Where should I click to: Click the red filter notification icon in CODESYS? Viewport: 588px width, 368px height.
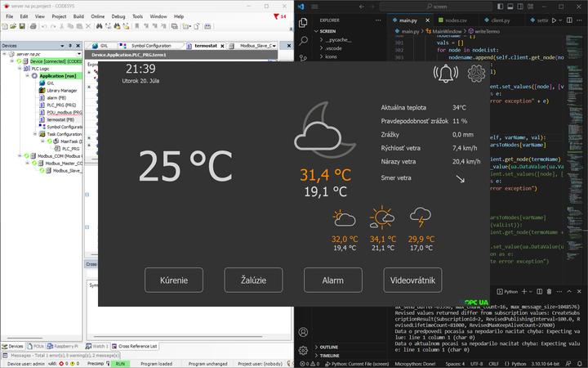point(275,16)
